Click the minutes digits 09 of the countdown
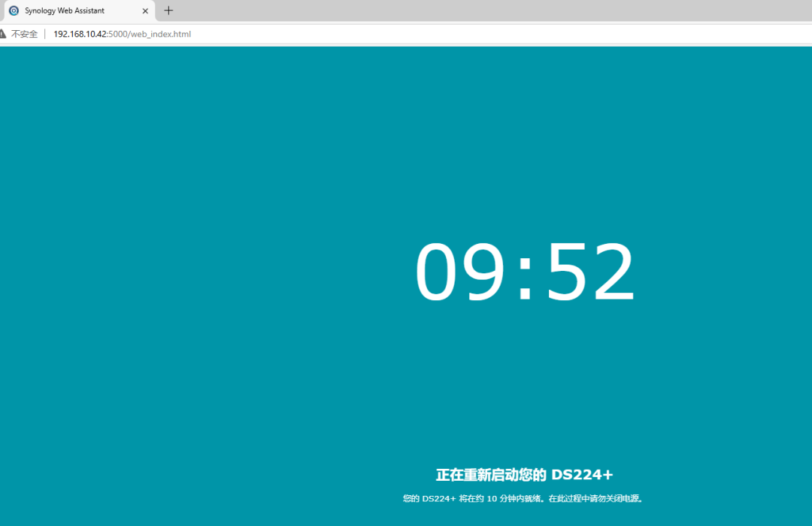Screen dimensions: 812x526 tap(460, 272)
